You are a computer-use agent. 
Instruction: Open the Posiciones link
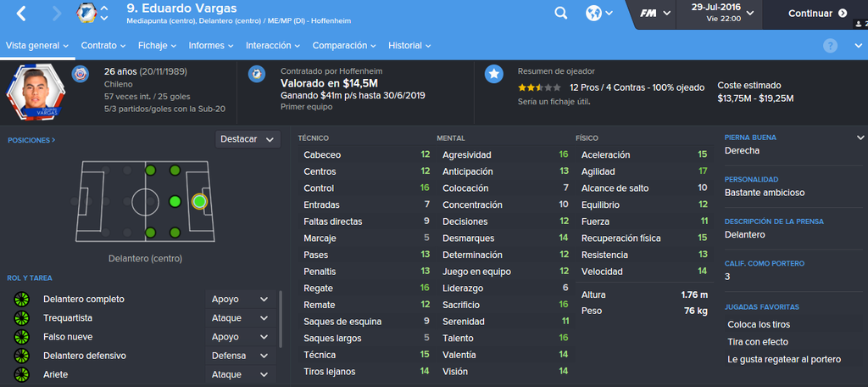[x=31, y=141]
